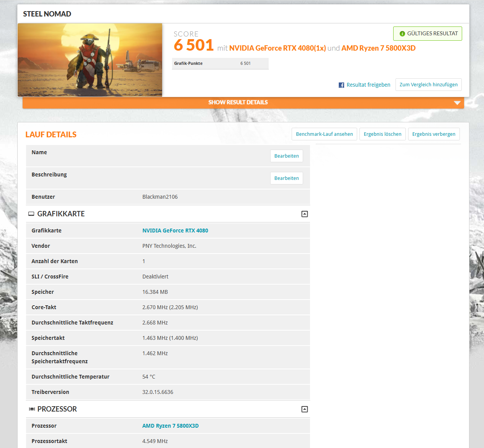This screenshot has height=448, width=484.
Task: Edit the Beschreibung field via Bearbeiten
Action: point(286,178)
